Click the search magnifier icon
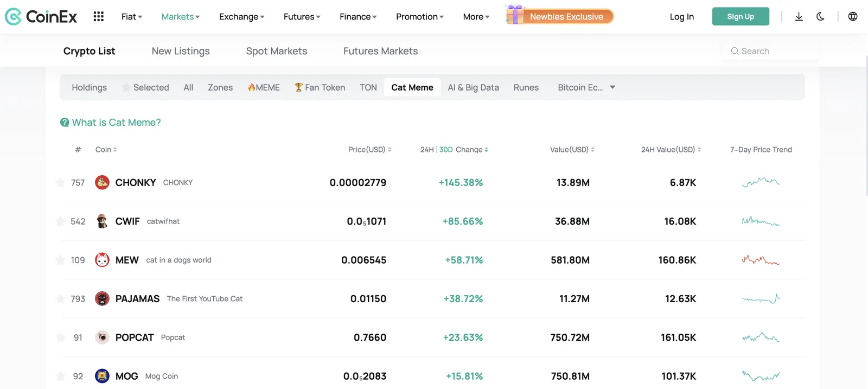The image size is (868, 389). (x=735, y=51)
